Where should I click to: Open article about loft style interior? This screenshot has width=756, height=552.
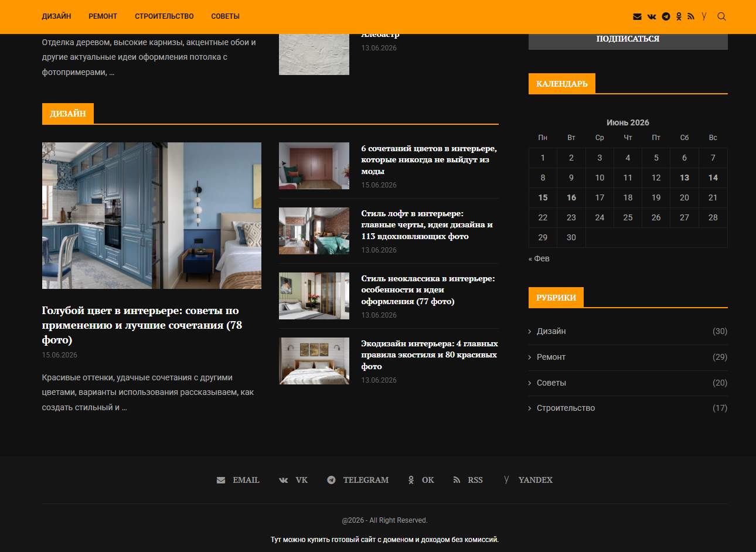coord(427,225)
